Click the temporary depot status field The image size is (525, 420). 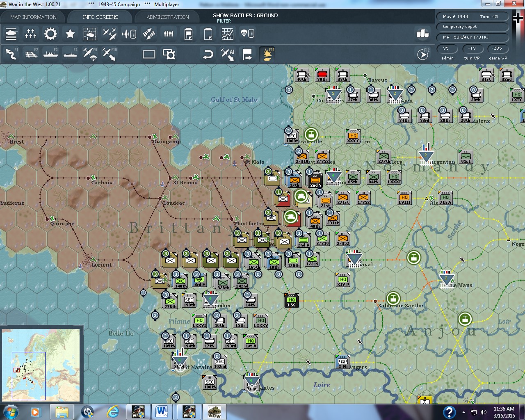[x=472, y=27]
